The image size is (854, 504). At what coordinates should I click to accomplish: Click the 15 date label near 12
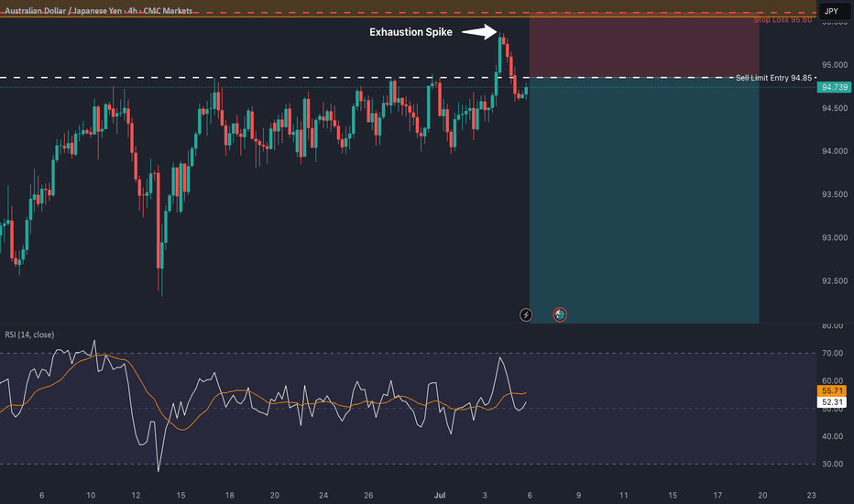click(181, 495)
